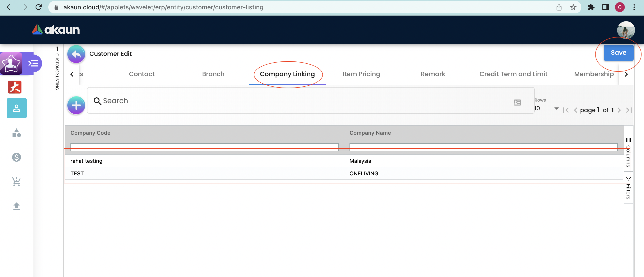Image resolution: width=644 pixels, height=277 pixels.
Task: Switch to the Item Pricing tab
Action: (x=361, y=74)
